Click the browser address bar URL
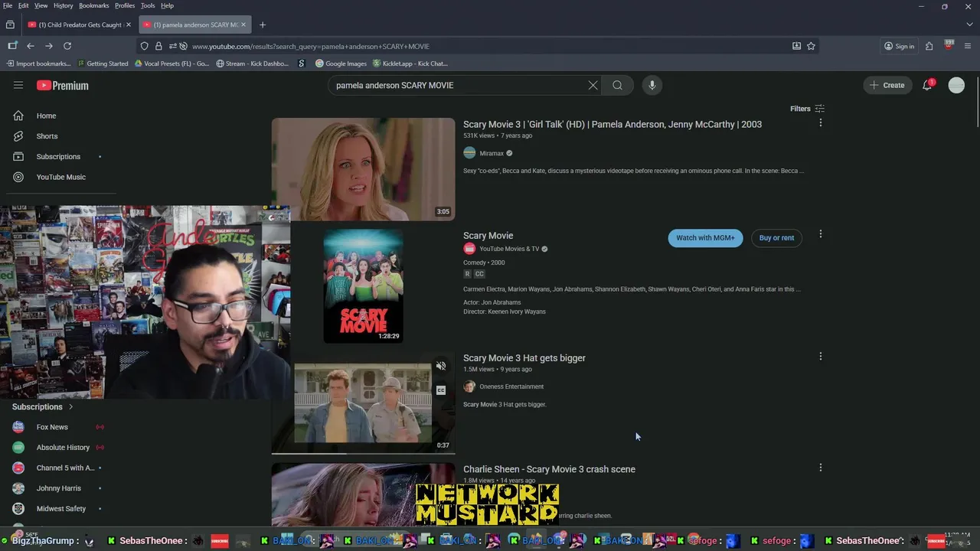Image resolution: width=980 pixels, height=551 pixels. (x=310, y=46)
